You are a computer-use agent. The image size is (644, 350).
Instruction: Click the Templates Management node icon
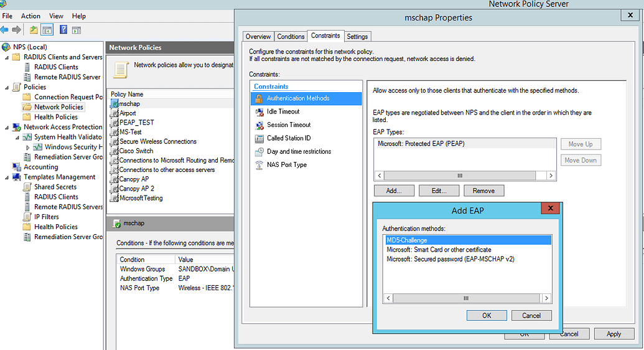16,177
